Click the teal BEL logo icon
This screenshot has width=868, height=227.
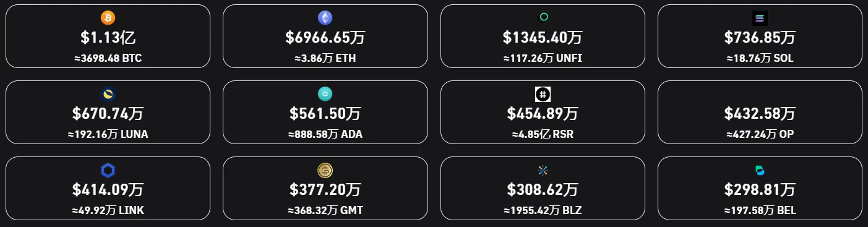[760, 171]
